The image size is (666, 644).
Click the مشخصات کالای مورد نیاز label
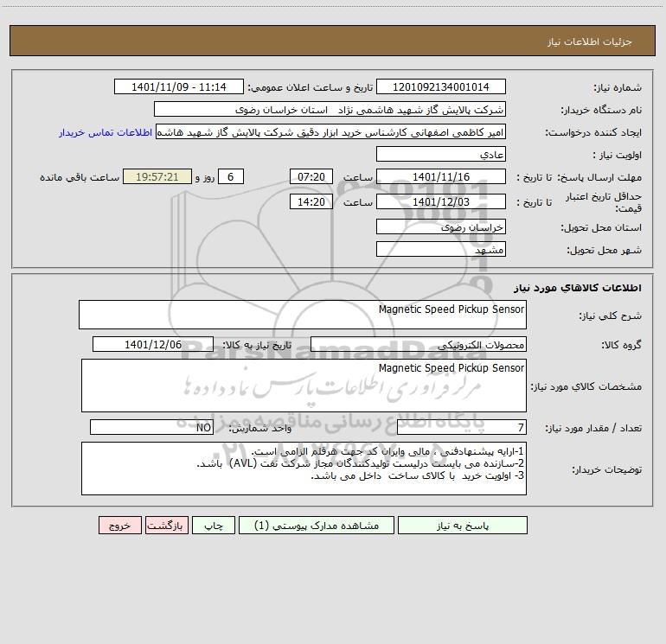[x=586, y=386]
